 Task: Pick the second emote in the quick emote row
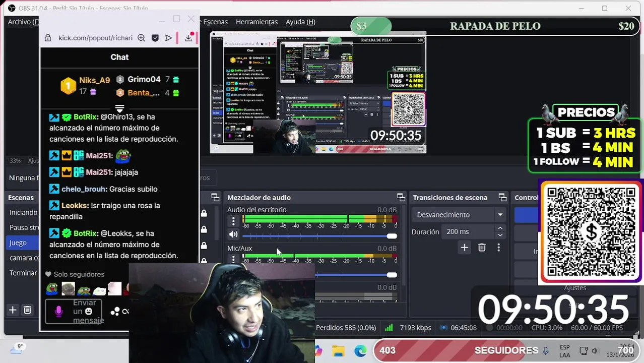pyautogui.click(x=68, y=288)
